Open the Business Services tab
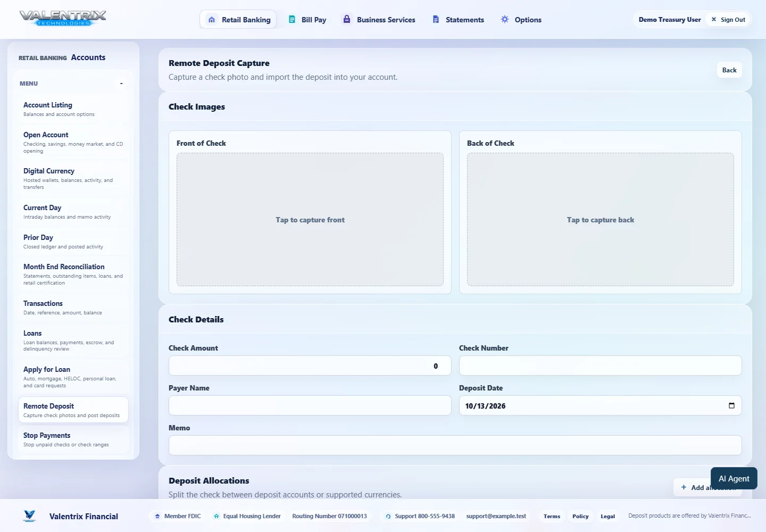Viewport: 766px width, 532px height. tap(379, 20)
